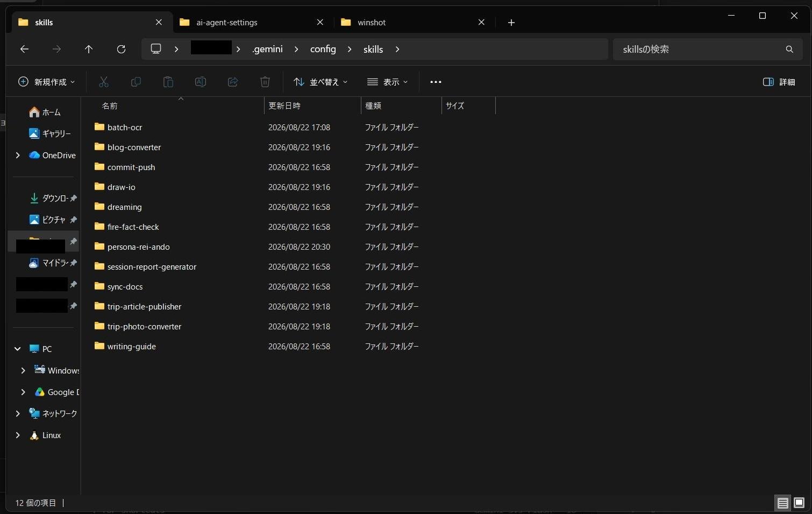This screenshot has width=812, height=514.
Task: Click .gemini in the breadcrumb path
Action: (x=268, y=49)
